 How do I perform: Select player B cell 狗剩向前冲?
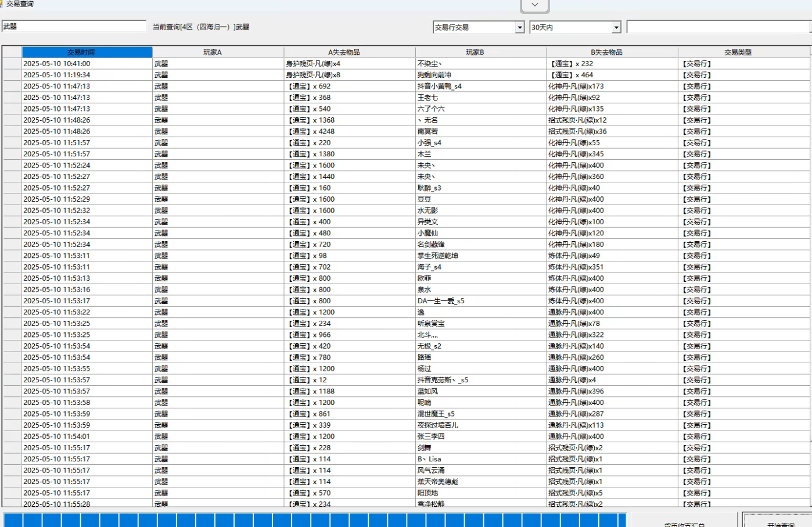pos(481,75)
